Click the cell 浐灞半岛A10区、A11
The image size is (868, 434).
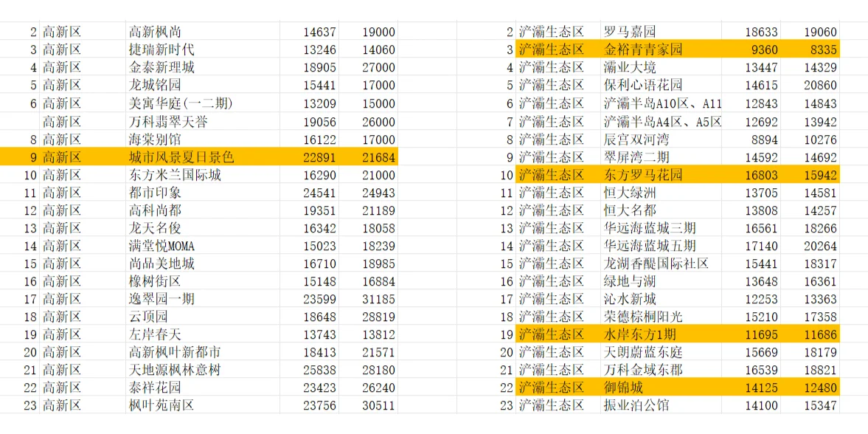click(661, 103)
